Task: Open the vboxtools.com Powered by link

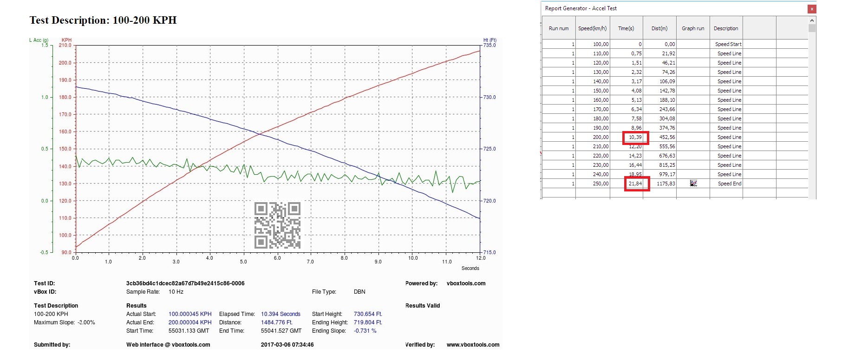Action: pyautogui.click(x=466, y=283)
